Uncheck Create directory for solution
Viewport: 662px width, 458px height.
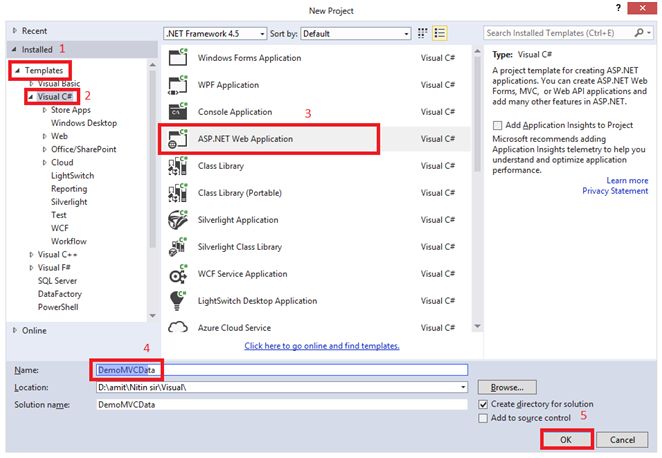click(483, 404)
